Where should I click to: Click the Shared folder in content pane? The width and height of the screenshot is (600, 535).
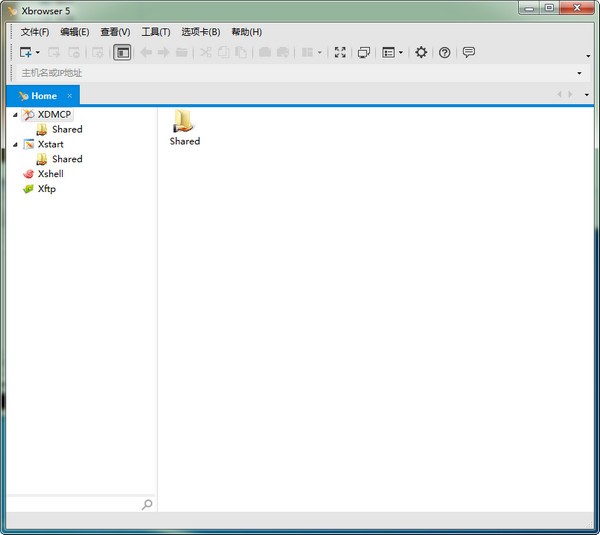pos(184,127)
